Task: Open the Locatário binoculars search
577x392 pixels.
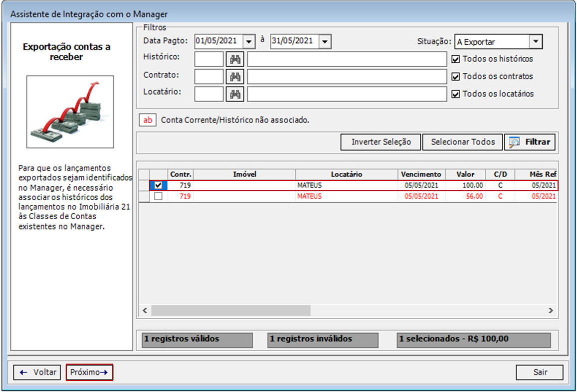Action: click(235, 94)
